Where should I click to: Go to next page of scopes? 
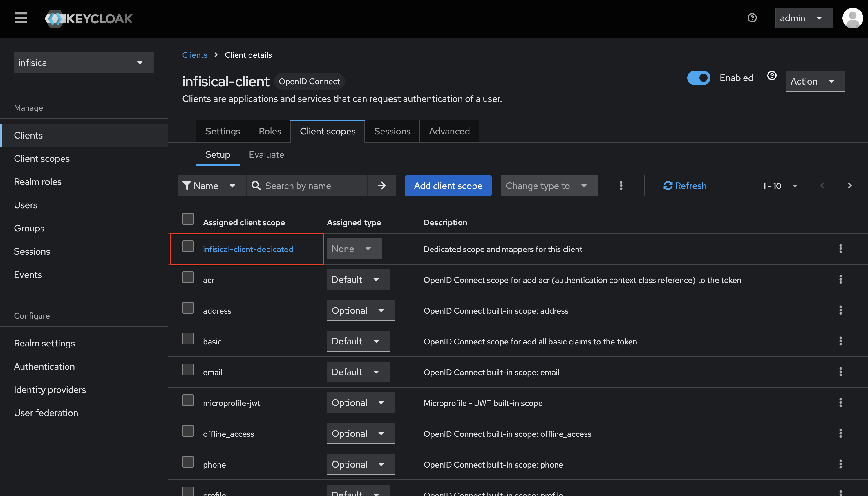click(x=850, y=186)
